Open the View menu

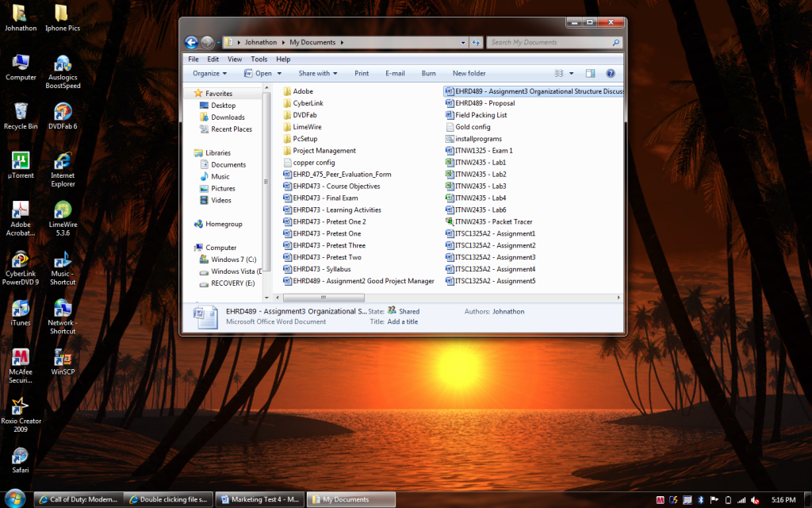coord(234,59)
